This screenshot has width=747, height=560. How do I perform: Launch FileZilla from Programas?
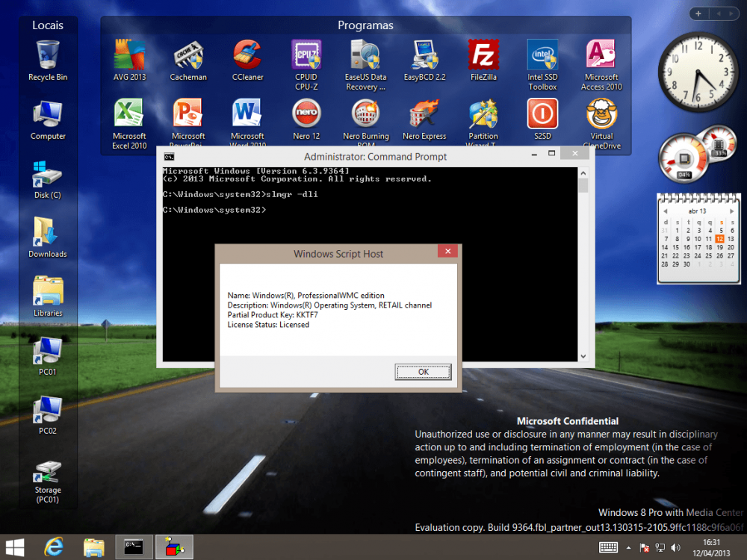pos(483,60)
